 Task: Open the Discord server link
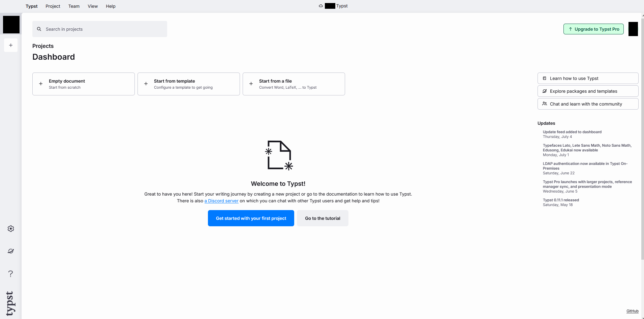click(x=221, y=201)
